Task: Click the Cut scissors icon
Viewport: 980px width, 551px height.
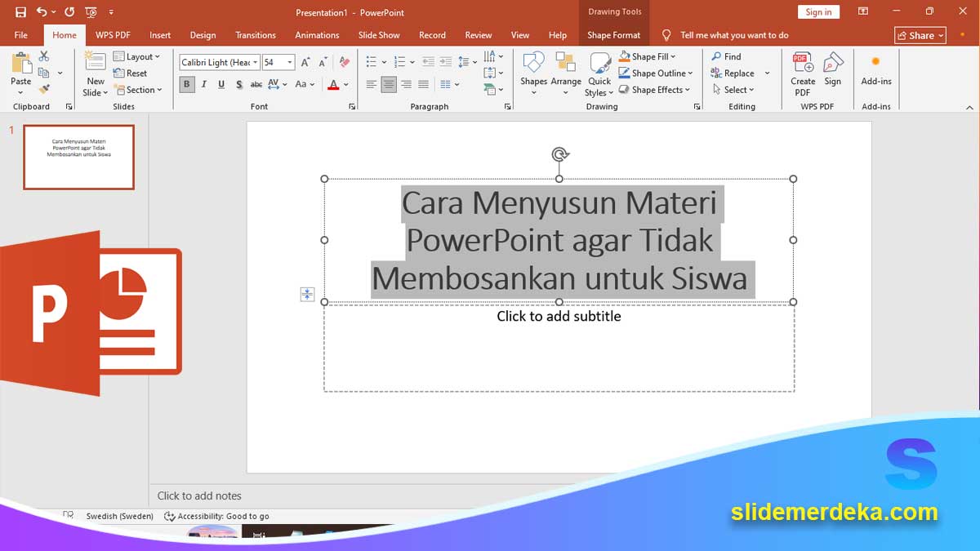Action: (44, 56)
